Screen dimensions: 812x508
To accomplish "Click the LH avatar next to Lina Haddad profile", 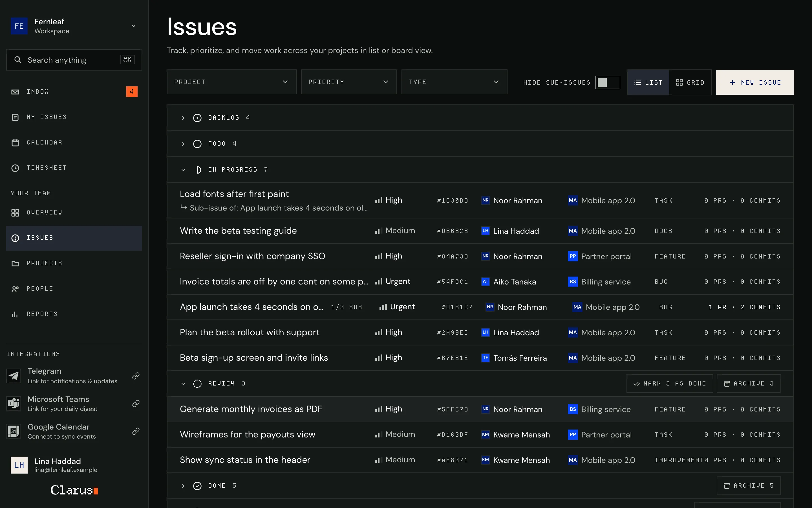I will click(x=19, y=465).
